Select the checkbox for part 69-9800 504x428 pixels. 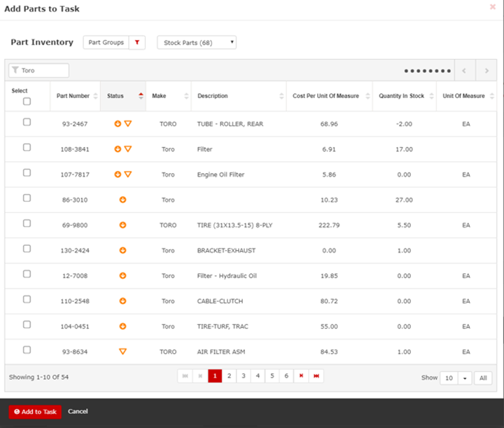click(x=27, y=223)
